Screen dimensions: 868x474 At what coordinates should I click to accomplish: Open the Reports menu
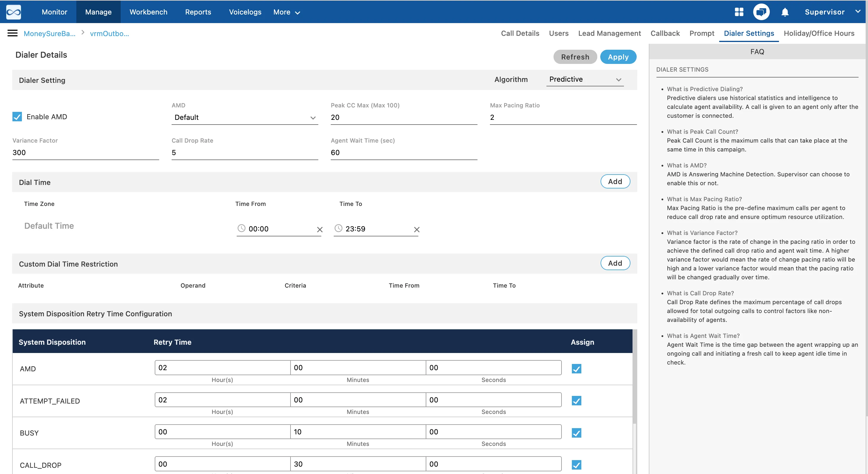[x=198, y=12]
